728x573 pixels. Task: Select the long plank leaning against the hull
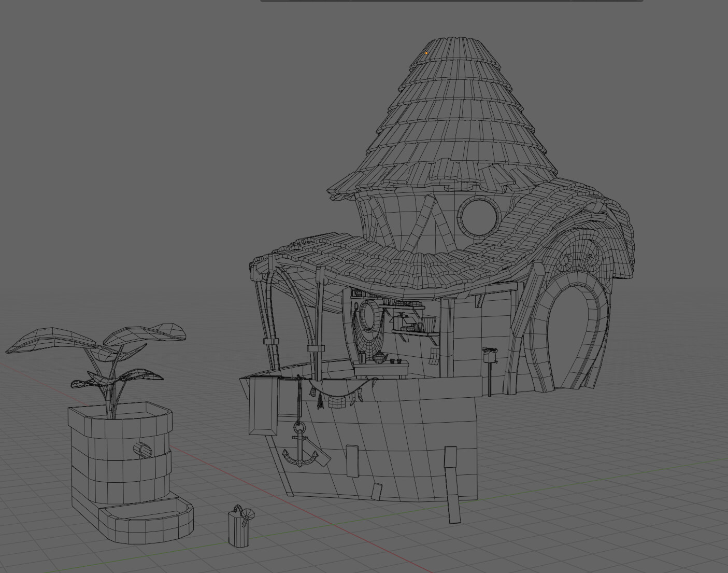click(453, 485)
